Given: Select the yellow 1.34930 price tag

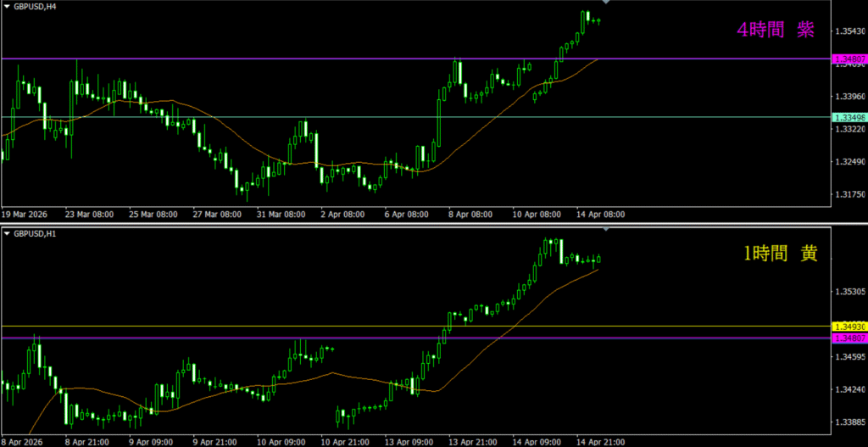Looking at the screenshot, I should coord(849,327).
